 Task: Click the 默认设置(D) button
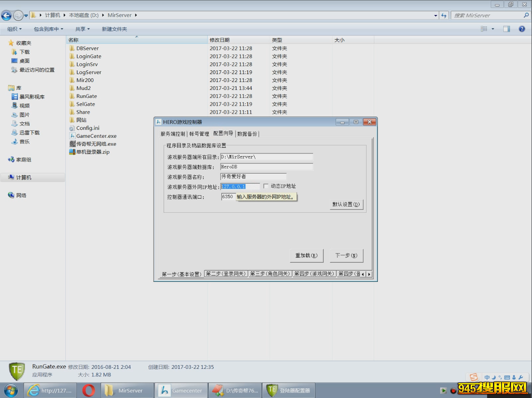tap(346, 204)
